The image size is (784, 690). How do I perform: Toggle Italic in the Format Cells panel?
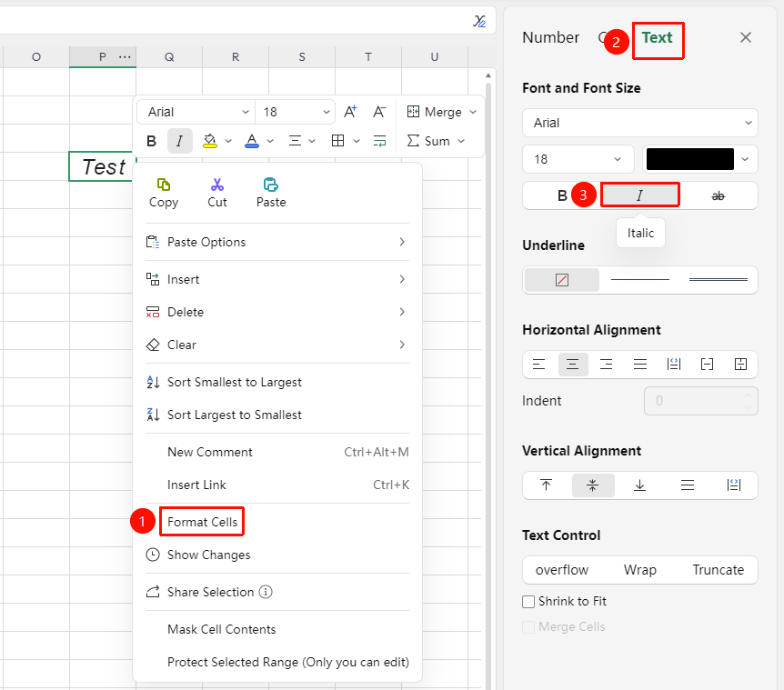pyautogui.click(x=639, y=195)
